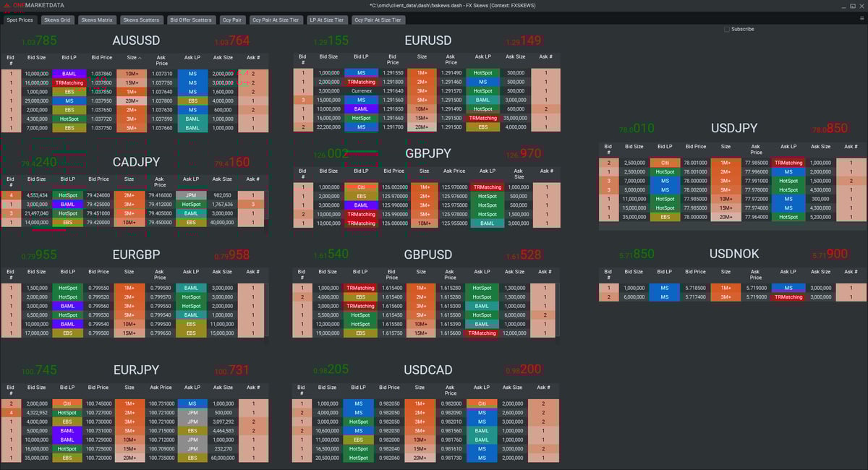Click the USDNOK pair title
Image resolution: width=868 pixels, height=470 pixels.
[734, 254]
